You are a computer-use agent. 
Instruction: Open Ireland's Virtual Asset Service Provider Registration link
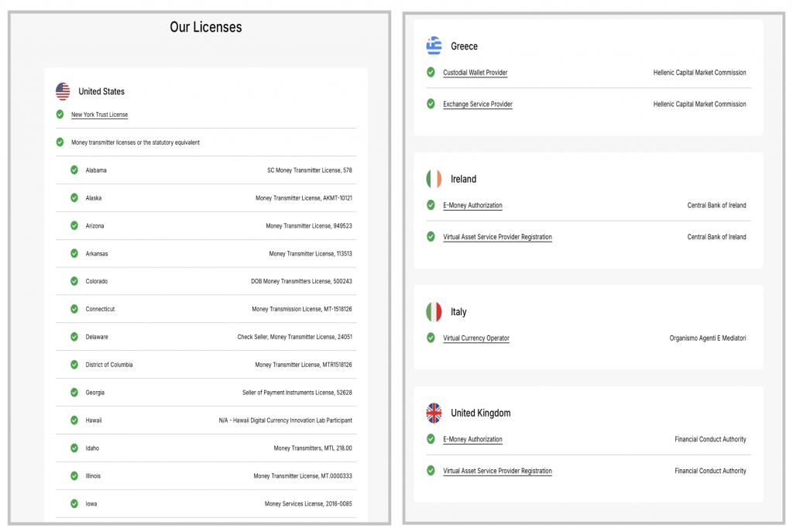click(498, 237)
